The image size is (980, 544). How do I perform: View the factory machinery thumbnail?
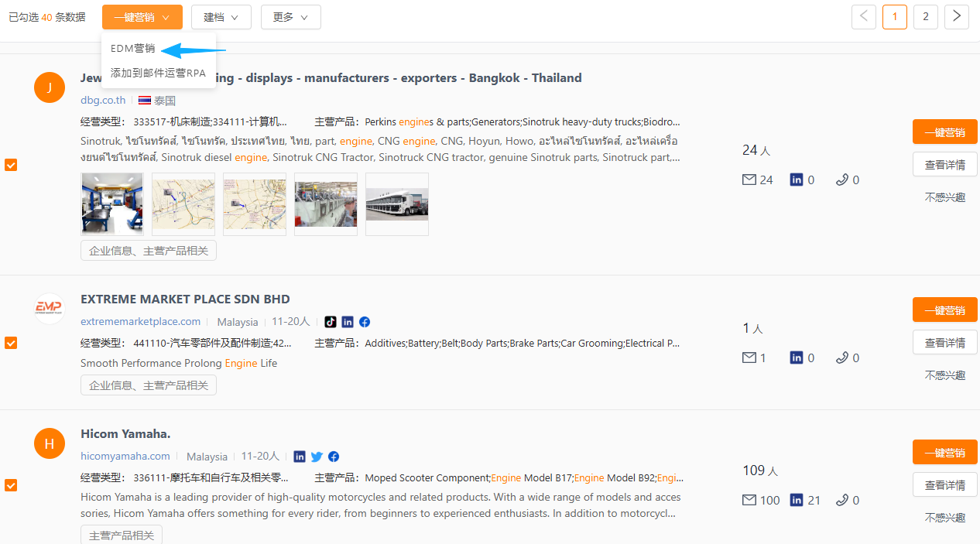coord(326,204)
